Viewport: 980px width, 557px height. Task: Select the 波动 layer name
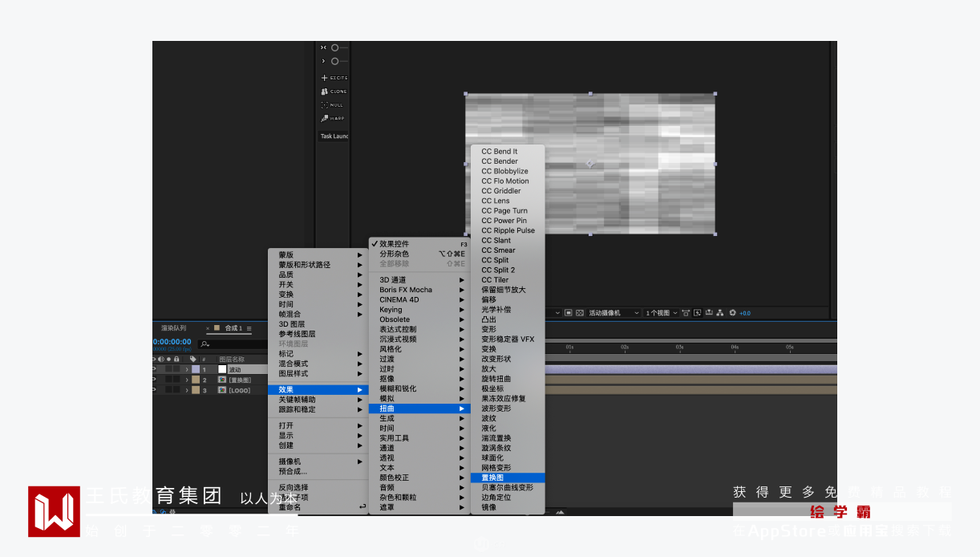tap(235, 370)
